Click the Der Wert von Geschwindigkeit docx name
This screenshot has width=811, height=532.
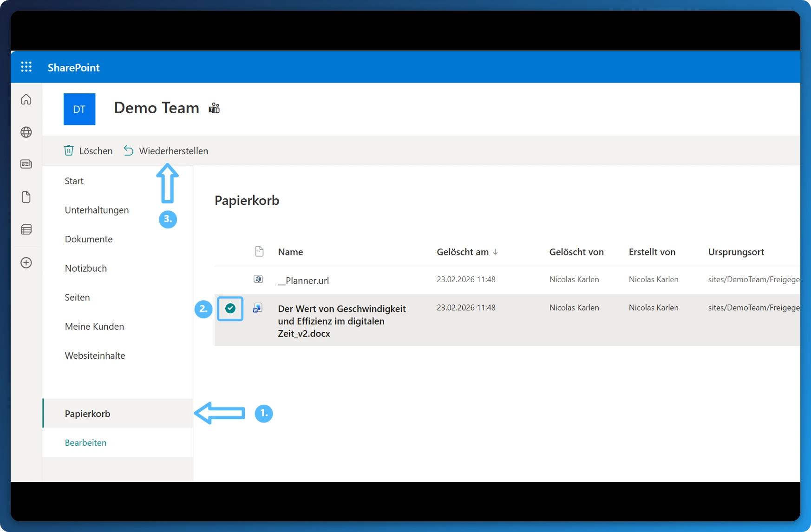[342, 321]
